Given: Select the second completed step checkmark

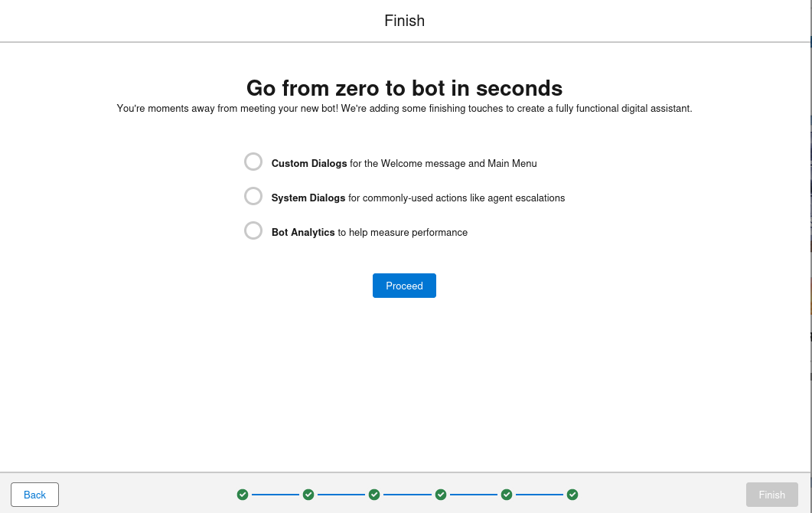Looking at the screenshot, I should click(308, 495).
